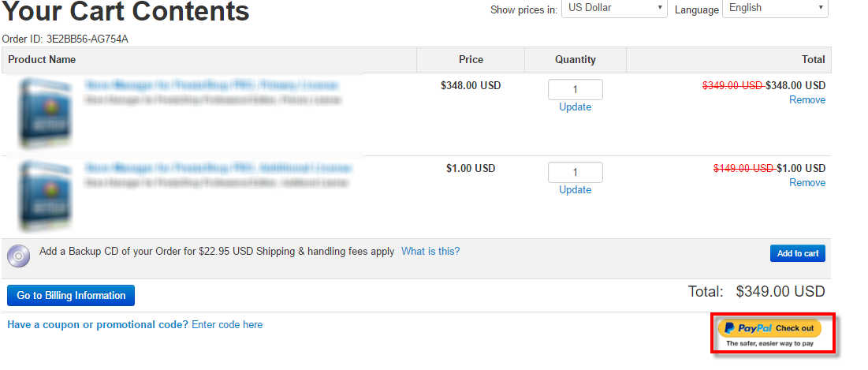Click the PayPal Check out button

pyautogui.click(x=769, y=328)
